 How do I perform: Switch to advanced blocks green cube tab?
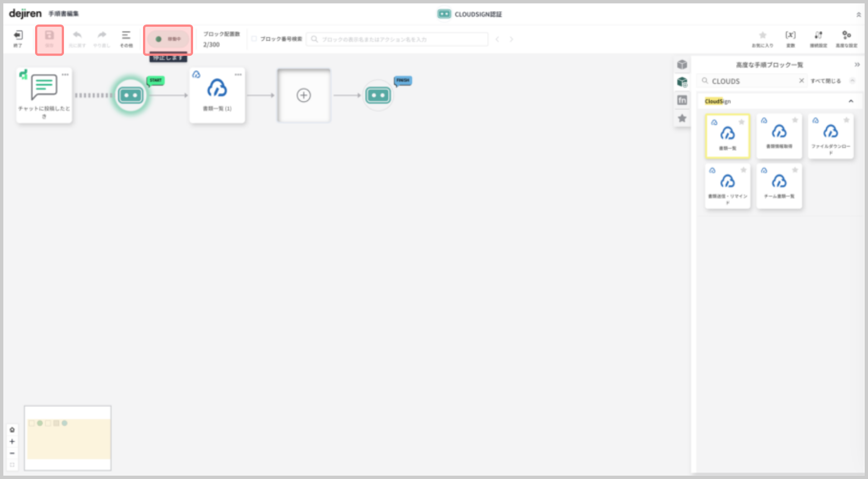682,82
